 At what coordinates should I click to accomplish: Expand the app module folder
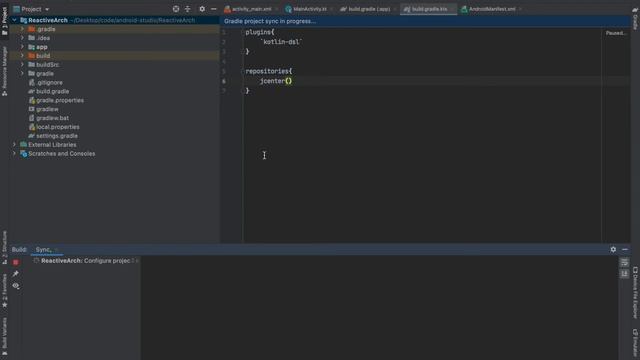coord(22,47)
